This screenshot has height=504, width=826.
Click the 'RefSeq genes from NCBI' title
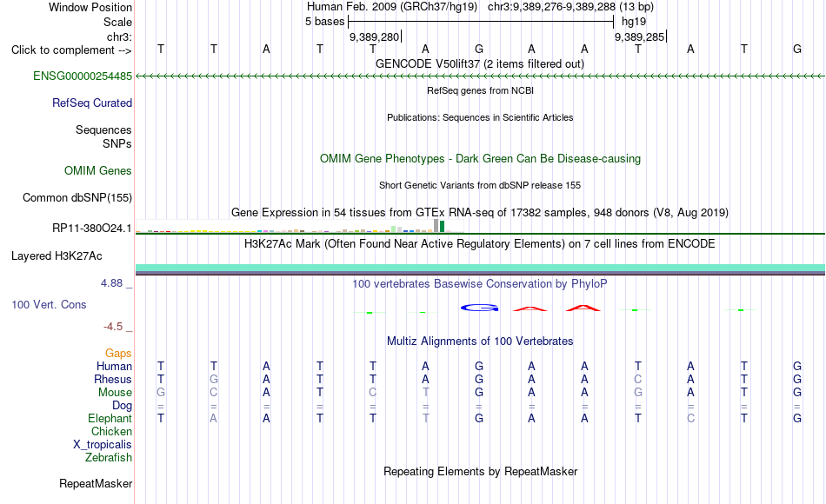[481, 90]
